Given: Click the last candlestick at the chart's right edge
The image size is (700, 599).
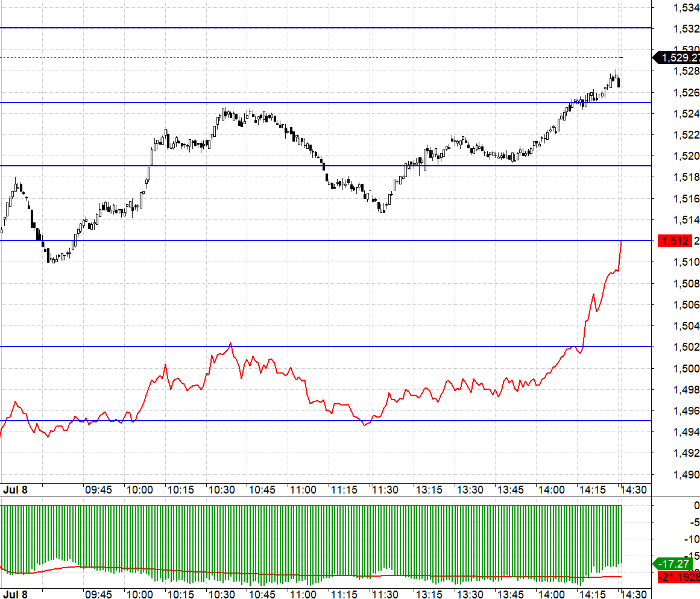Looking at the screenshot, I should tap(619, 83).
